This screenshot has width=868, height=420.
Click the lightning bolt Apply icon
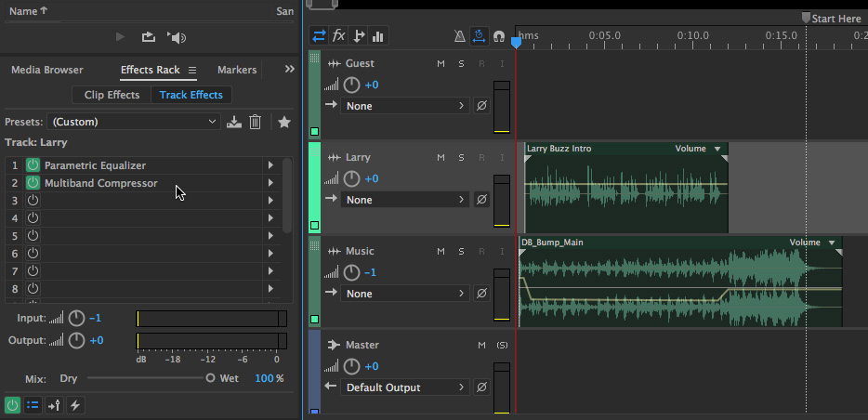click(75, 405)
